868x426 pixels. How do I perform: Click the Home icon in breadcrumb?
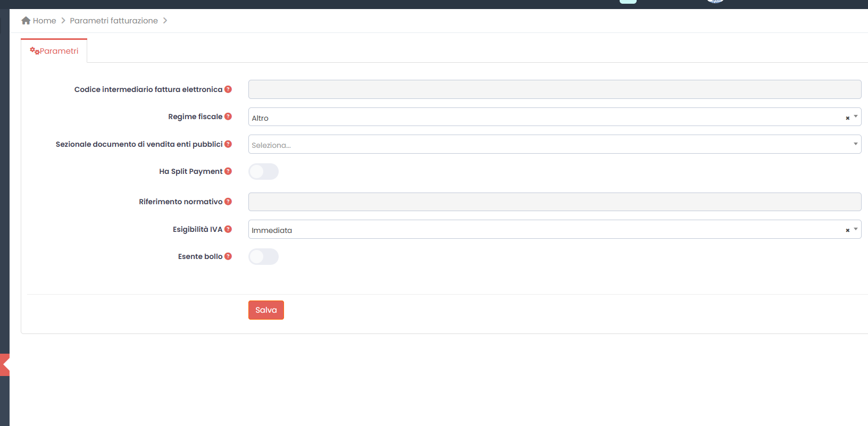coord(26,21)
